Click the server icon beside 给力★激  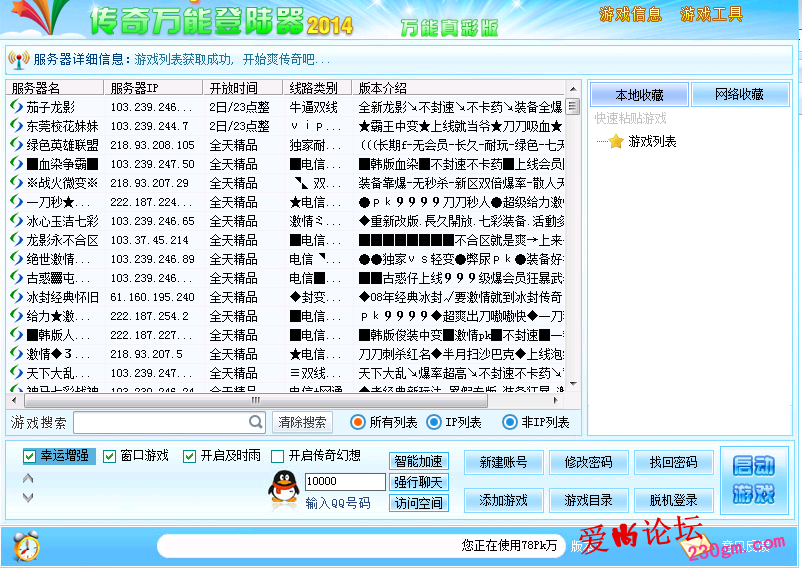(16, 315)
